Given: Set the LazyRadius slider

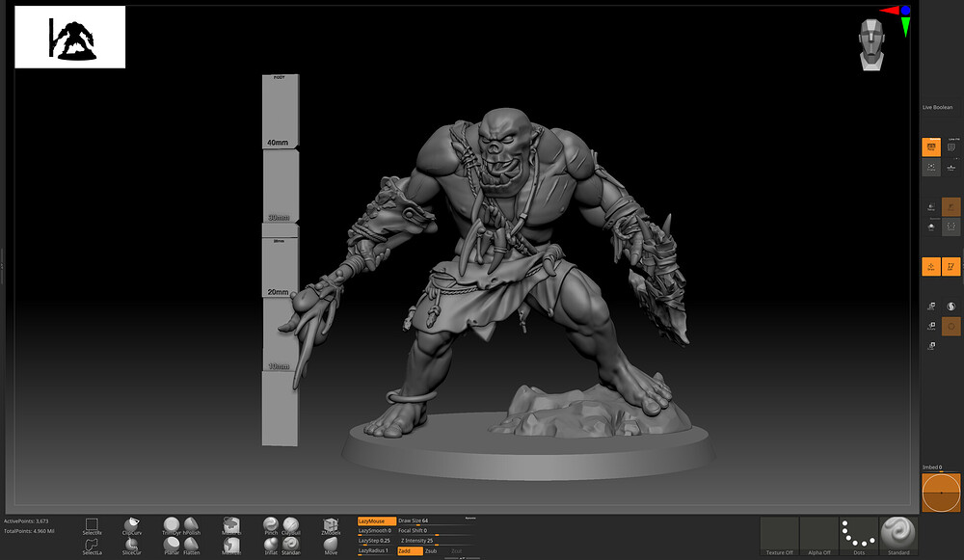Looking at the screenshot, I should pos(376,550).
